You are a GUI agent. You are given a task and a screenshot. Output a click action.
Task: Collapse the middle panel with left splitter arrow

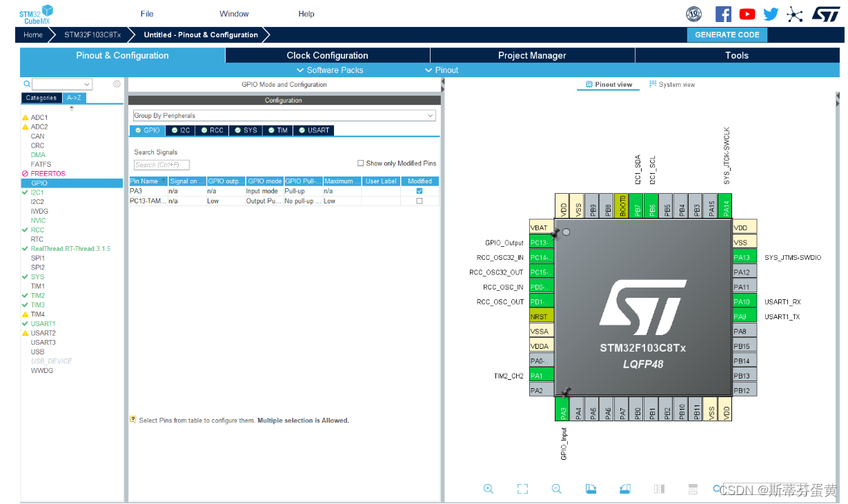pos(443,81)
